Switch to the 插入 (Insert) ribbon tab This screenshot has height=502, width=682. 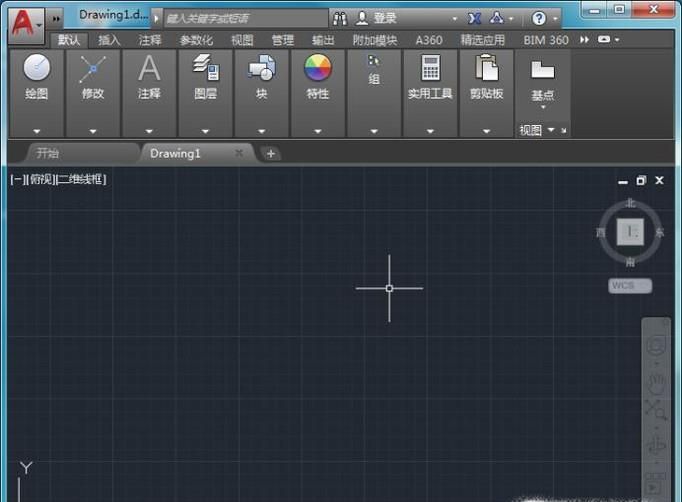(109, 40)
